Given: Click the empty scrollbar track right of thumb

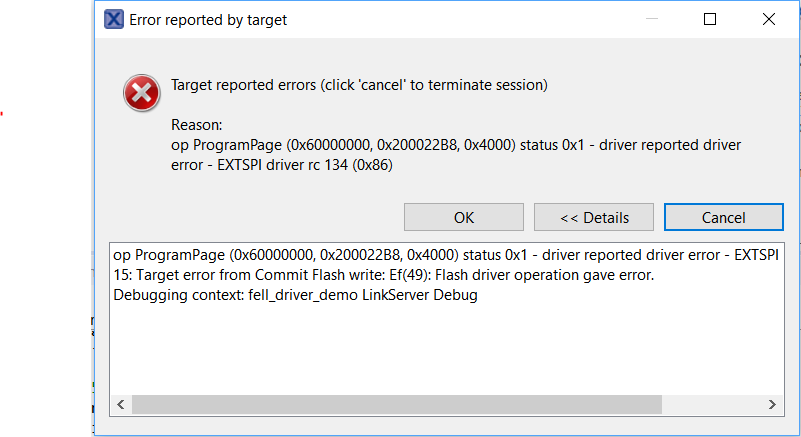Looking at the screenshot, I should coord(712,404).
